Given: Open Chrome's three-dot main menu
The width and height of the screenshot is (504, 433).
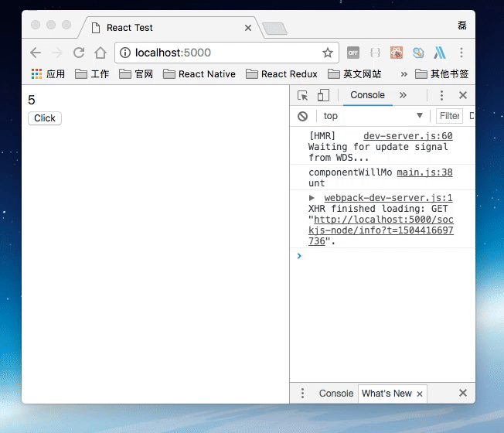Looking at the screenshot, I should click(461, 53).
